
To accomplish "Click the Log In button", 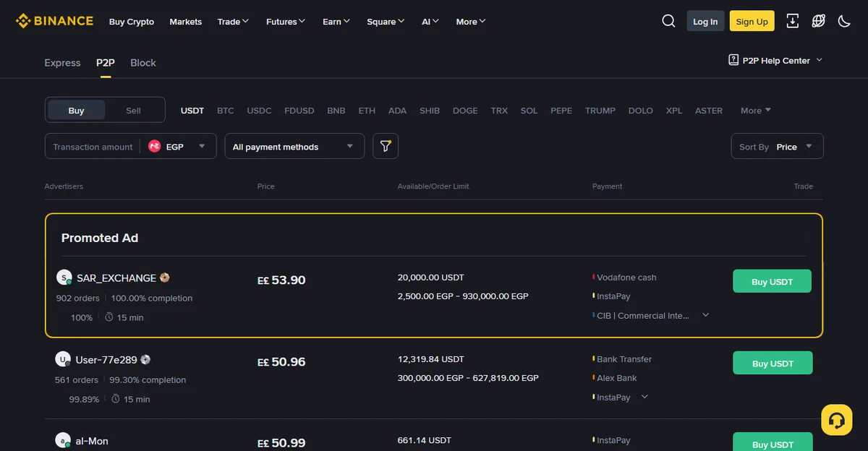I will click(705, 21).
